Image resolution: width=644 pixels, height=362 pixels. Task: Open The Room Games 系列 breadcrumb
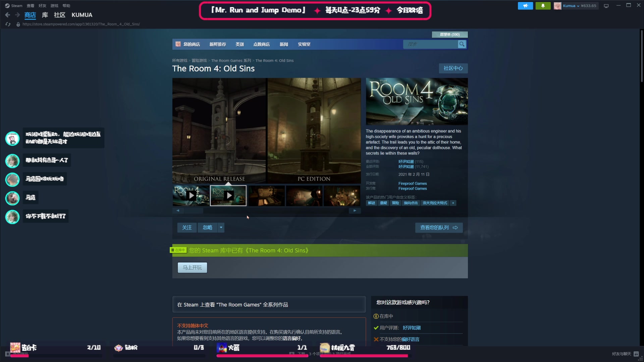[231, 61]
